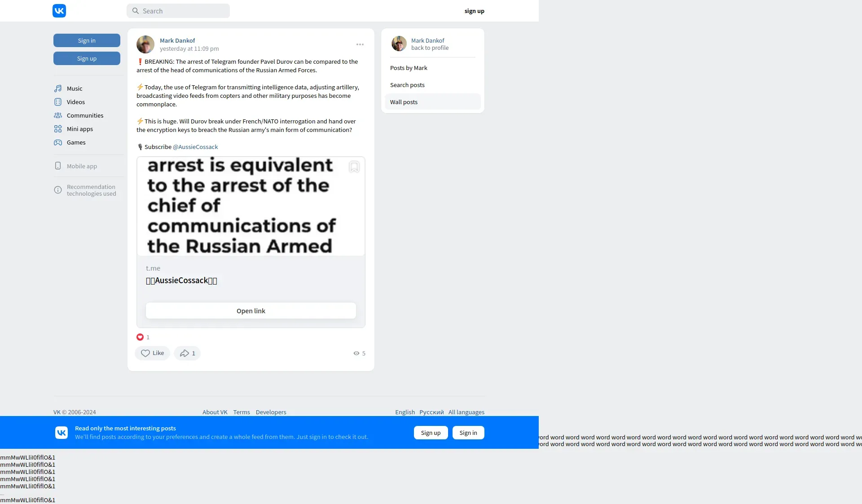
Task: Open post options three-dot menu
Action: coord(360,44)
